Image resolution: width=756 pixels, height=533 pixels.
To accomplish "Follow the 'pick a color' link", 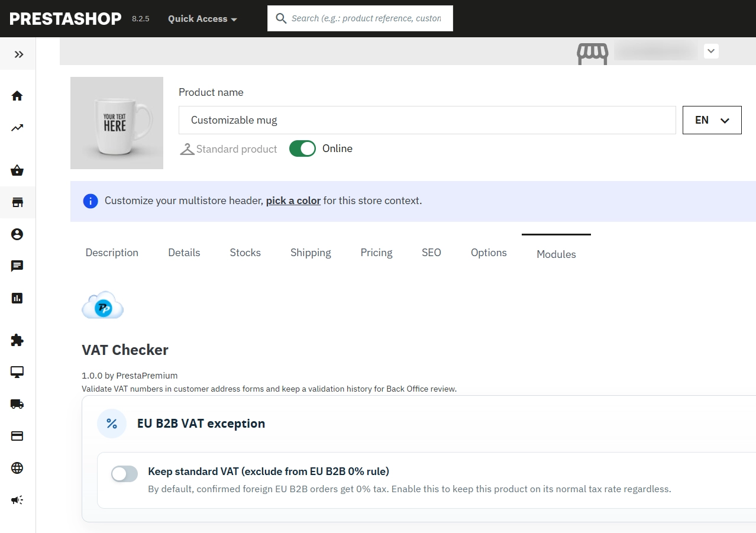I will tap(293, 201).
